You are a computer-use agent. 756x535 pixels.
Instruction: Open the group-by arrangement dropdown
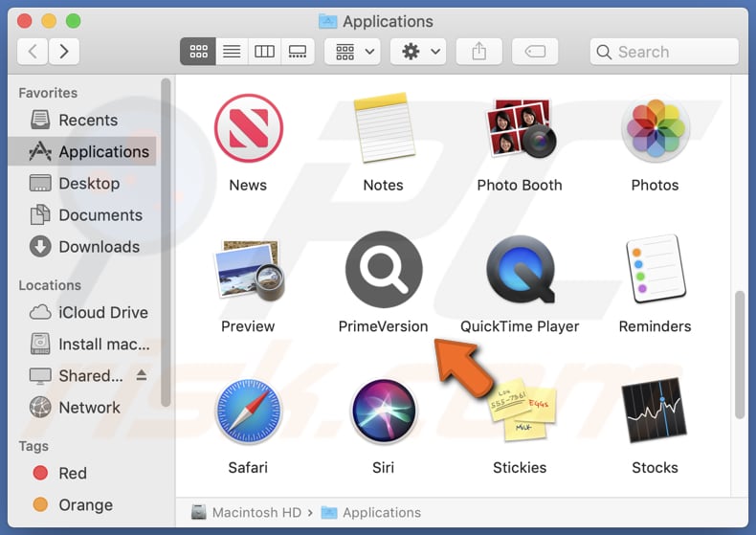pyautogui.click(x=352, y=51)
